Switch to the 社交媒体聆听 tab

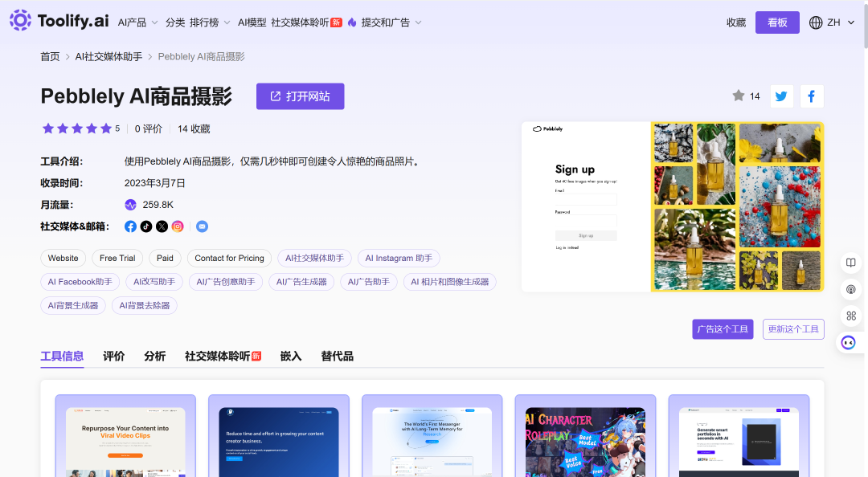(223, 357)
